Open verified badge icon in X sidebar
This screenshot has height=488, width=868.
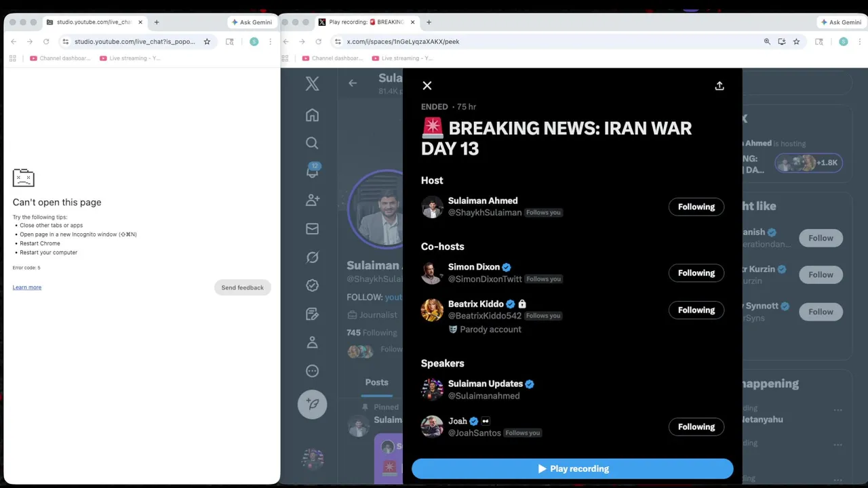[312, 285]
